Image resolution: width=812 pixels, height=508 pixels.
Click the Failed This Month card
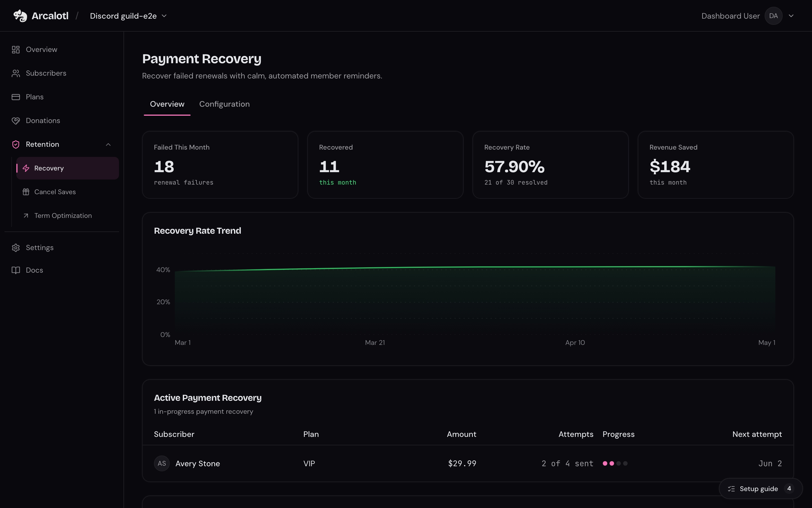point(220,165)
